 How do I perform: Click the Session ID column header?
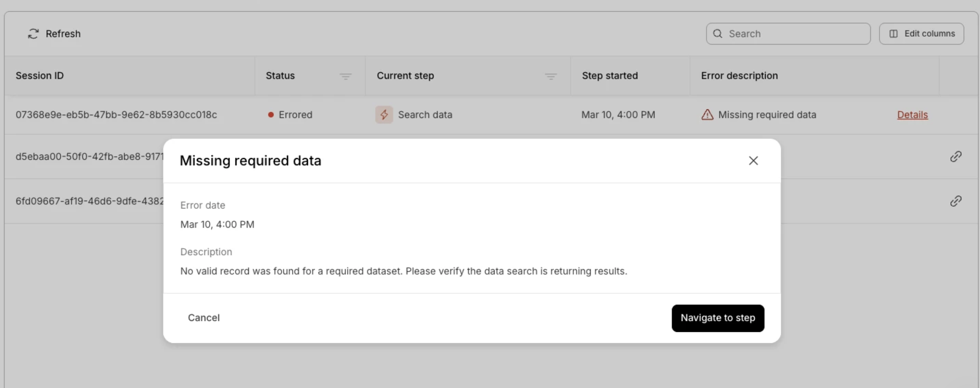(40, 75)
